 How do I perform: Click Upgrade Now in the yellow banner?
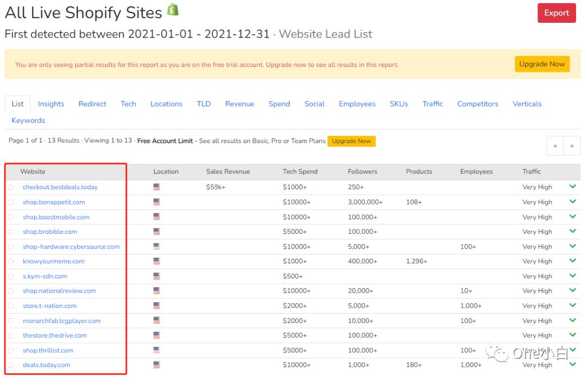pyautogui.click(x=542, y=64)
